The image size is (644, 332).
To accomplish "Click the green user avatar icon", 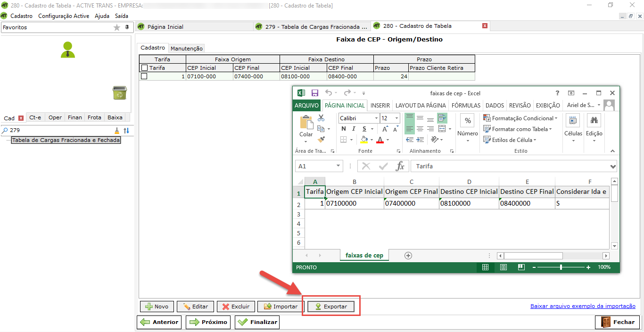I will tap(68, 50).
